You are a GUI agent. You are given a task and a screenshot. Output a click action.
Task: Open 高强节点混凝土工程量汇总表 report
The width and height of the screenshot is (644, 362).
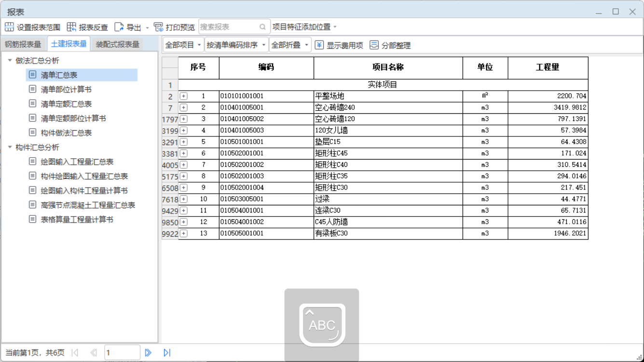coord(88,205)
